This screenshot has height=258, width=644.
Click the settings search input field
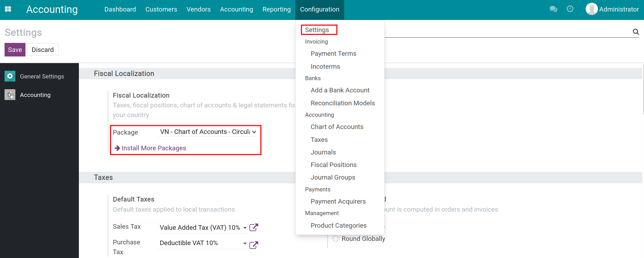(508, 32)
